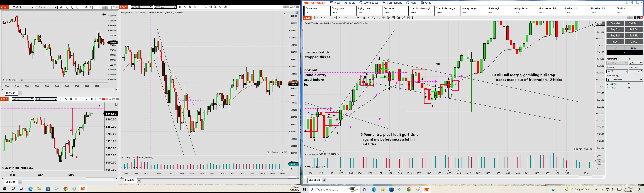Open bar type options in ES 2000 Tick chart
The width and height of the screenshot is (644, 193).
[x=180, y=7]
